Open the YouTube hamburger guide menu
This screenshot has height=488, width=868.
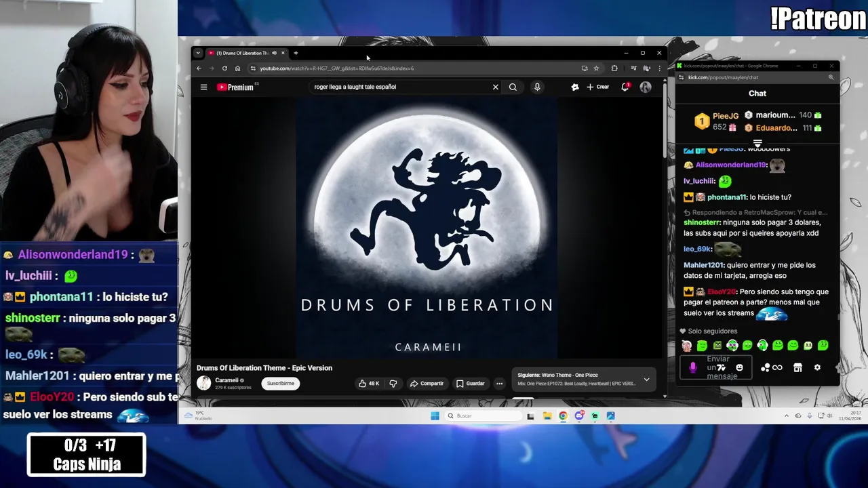[x=203, y=87]
